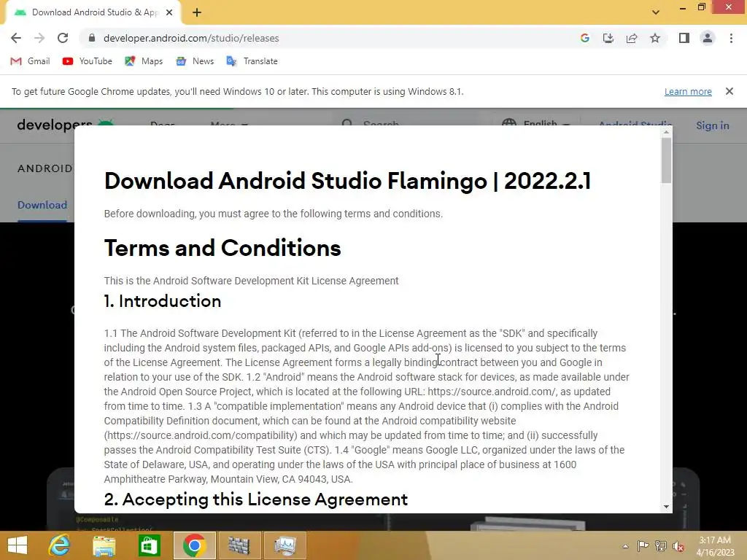This screenshot has height=560, width=747.
Task: Click the install app icon in address bar
Action: coord(608,38)
